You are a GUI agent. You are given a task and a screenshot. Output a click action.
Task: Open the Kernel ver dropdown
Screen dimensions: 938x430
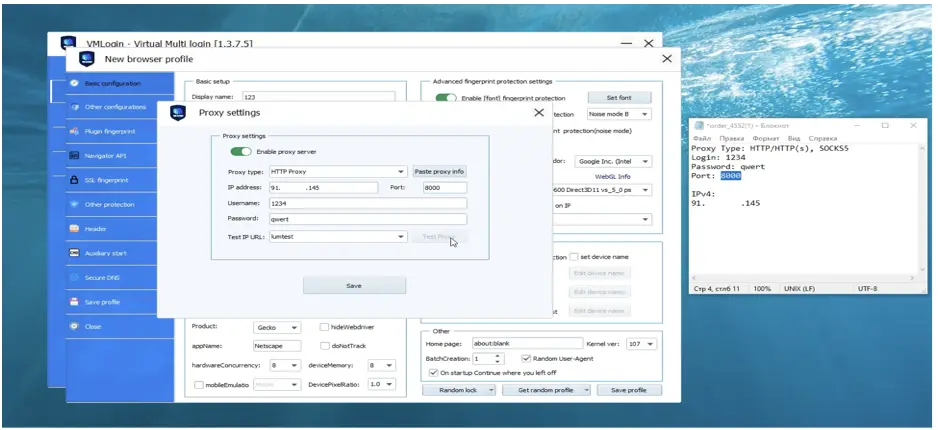click(x=641, y=344)
